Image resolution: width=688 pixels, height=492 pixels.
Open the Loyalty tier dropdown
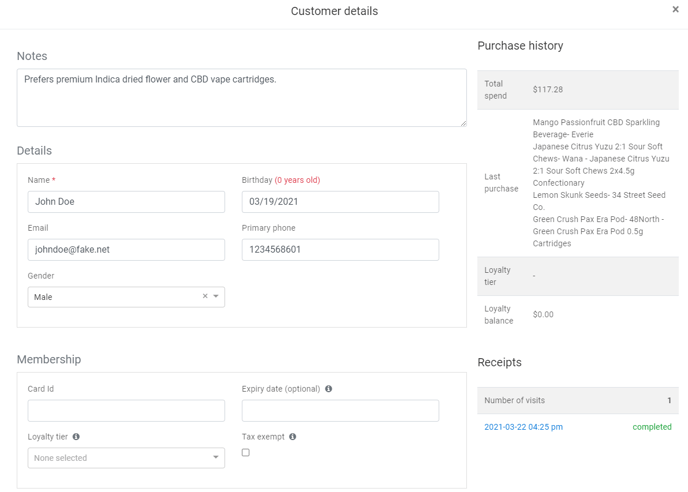pos(126,458)
